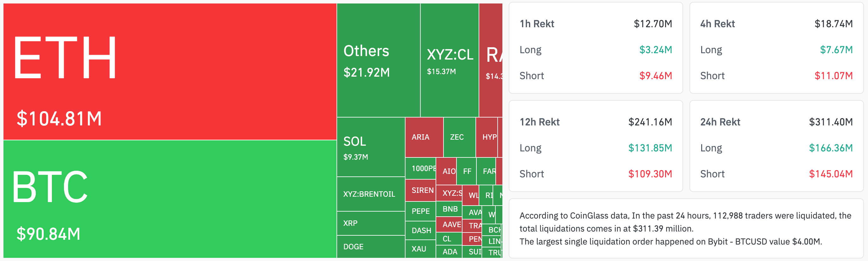Click the 1h Rekt card heading

[537, 24]
